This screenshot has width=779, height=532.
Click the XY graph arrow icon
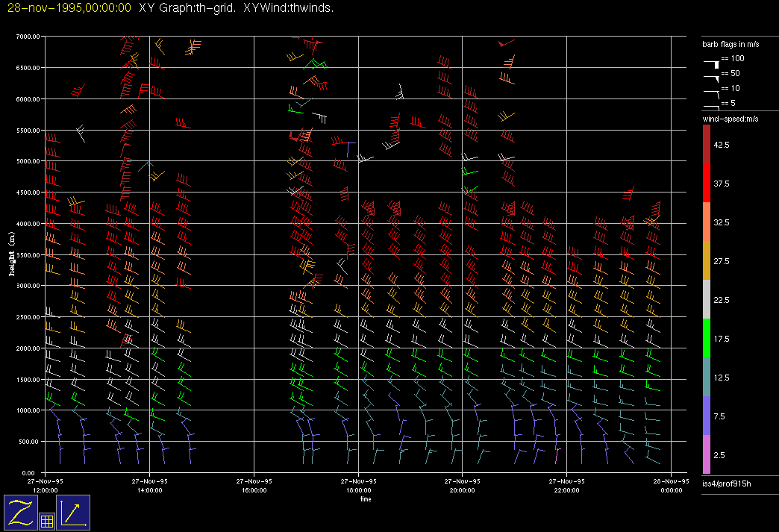point(73,512)
